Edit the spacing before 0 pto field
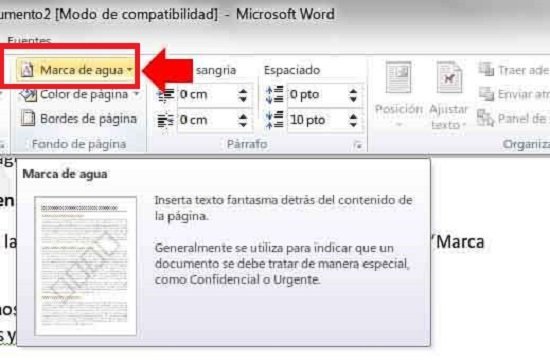 [317, 95]
